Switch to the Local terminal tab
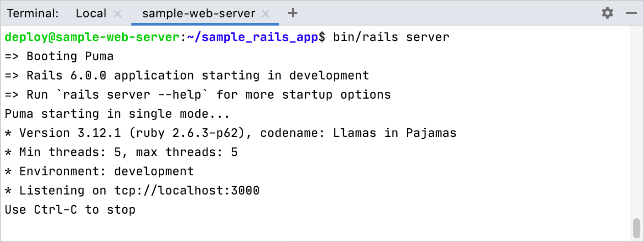The width and height of the screenshot is (644, 242). 91,13
